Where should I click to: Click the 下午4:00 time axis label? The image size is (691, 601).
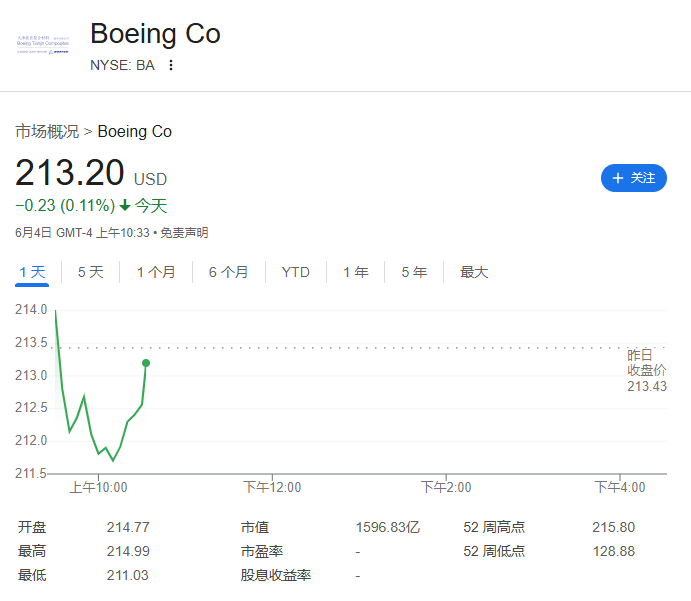pos(620,487)
